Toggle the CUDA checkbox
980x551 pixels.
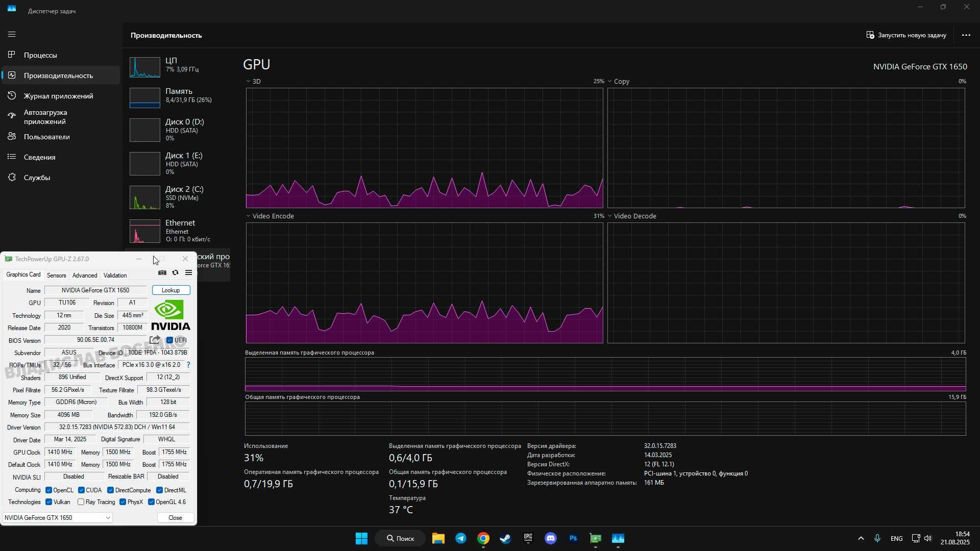(x=81, y=490)
